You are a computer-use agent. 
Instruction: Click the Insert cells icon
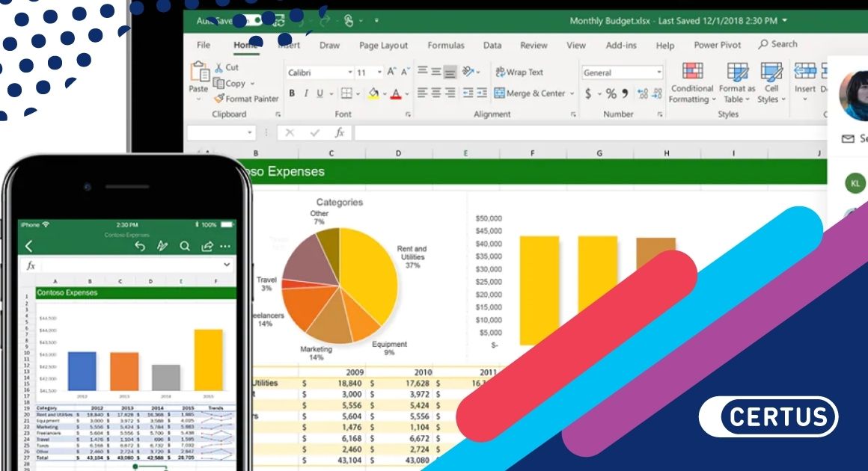coord(805,71)
